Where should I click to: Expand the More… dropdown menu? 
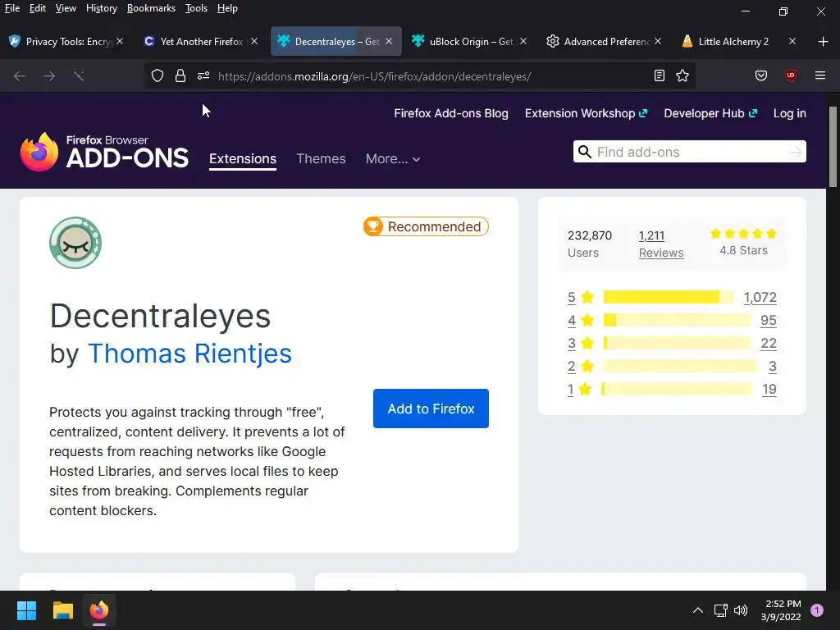pyautogui.click(x=393, y=158)
